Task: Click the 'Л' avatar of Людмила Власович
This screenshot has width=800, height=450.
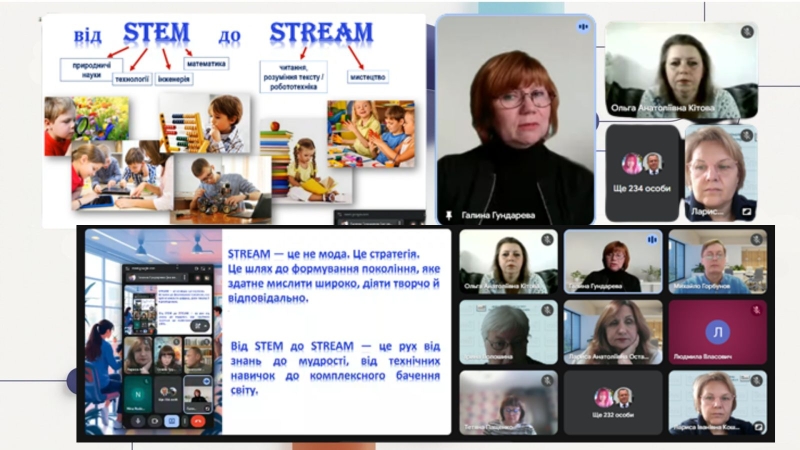Action: point(717,332)
